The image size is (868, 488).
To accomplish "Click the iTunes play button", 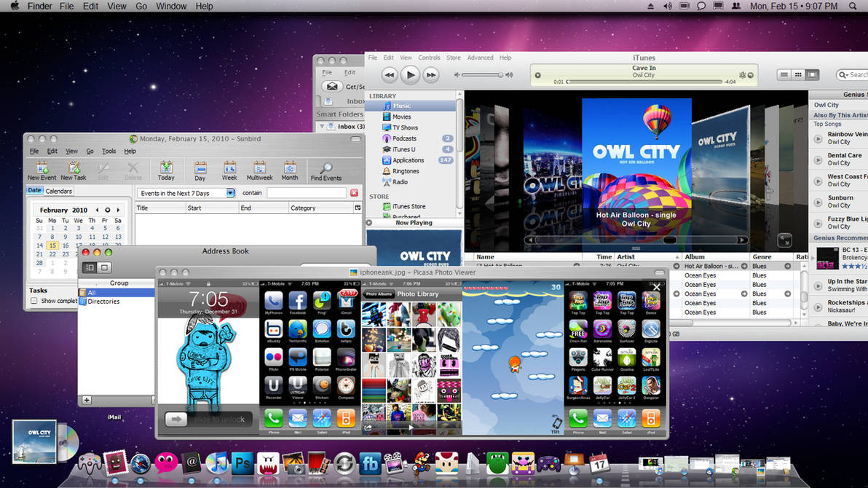I will (410, 75).
